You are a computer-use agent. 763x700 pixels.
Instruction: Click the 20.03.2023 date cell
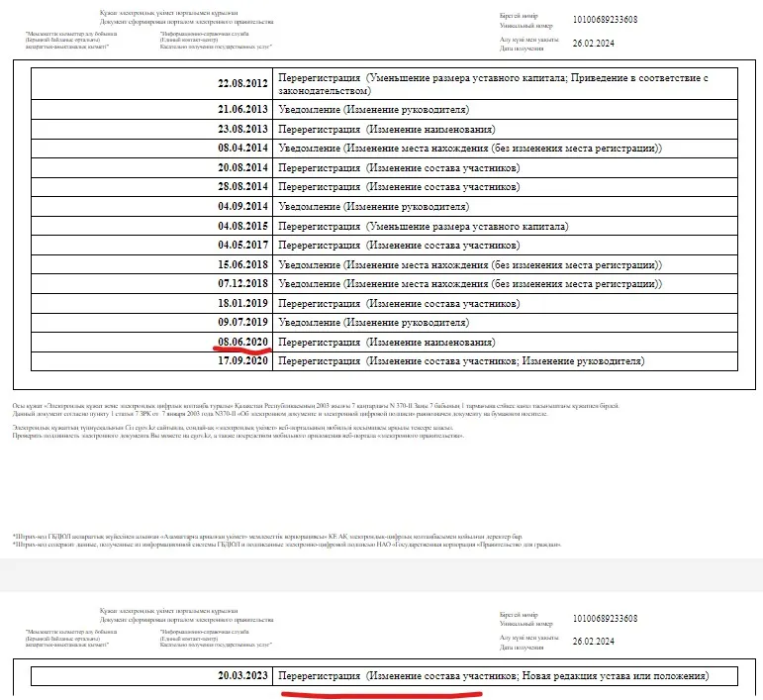pyautogui.click(x=243, y=676)
